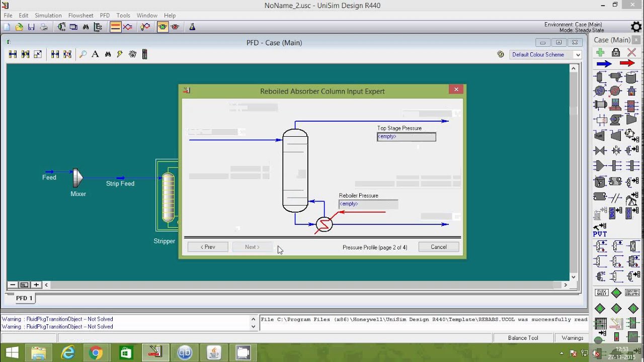The image size is (644, 362).
Task: Click the Reboiler Pressure field
Action: 368,204
